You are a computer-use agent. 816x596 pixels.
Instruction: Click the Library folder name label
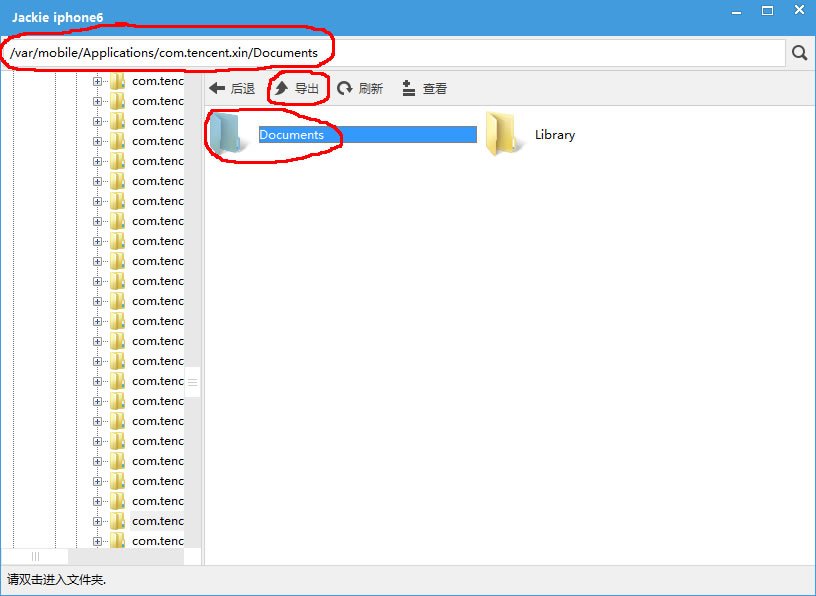(x=555, y=135)
